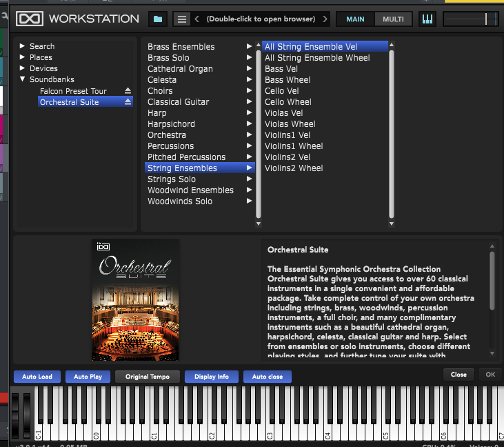Click the category list scrollbar

[258, 135]
